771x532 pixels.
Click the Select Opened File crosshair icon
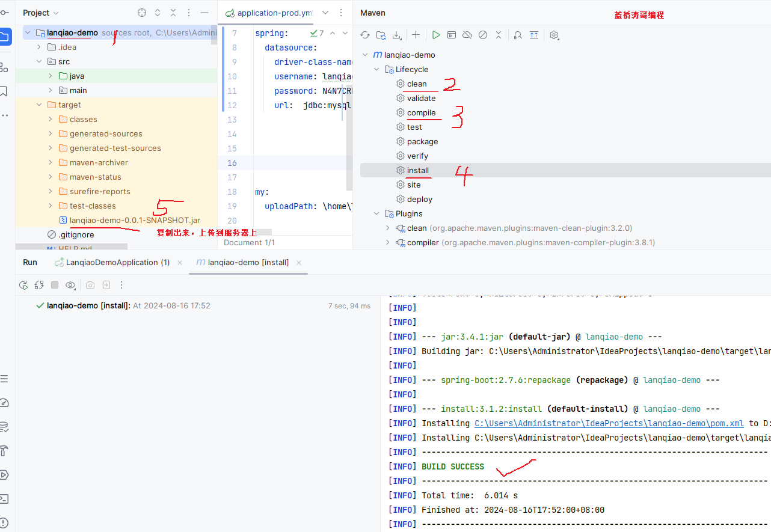(142, 13)
